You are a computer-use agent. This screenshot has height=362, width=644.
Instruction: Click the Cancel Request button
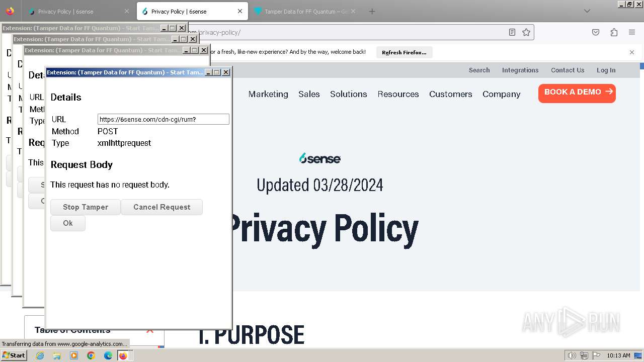(x=162, y=207)
